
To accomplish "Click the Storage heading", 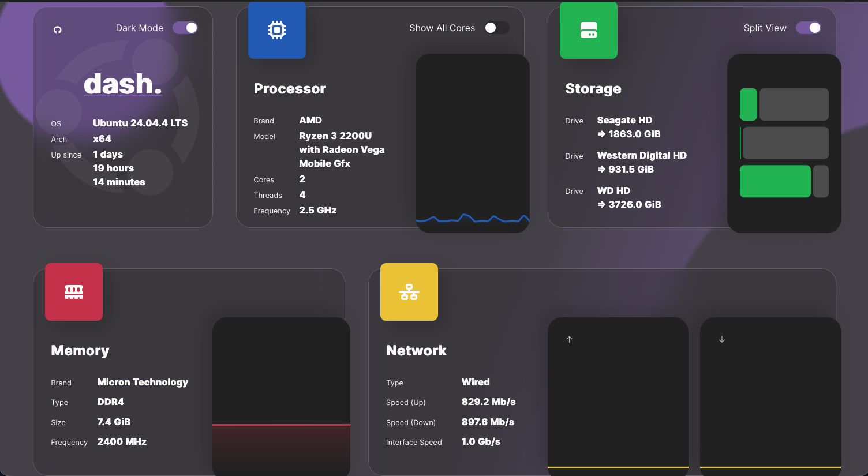I will tap(593, 88).
